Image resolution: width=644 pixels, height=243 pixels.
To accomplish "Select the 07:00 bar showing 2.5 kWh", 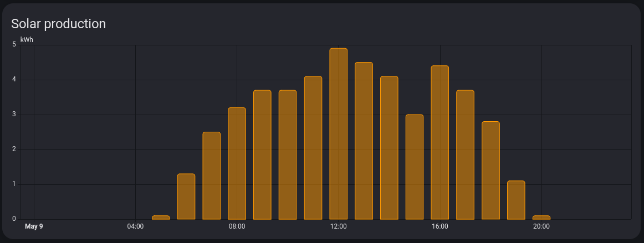I will pos(212,175).
